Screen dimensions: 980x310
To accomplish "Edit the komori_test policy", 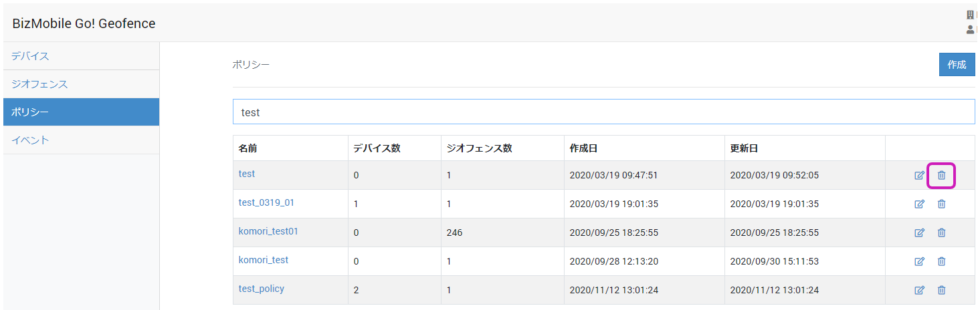I will tap(919, 261).
